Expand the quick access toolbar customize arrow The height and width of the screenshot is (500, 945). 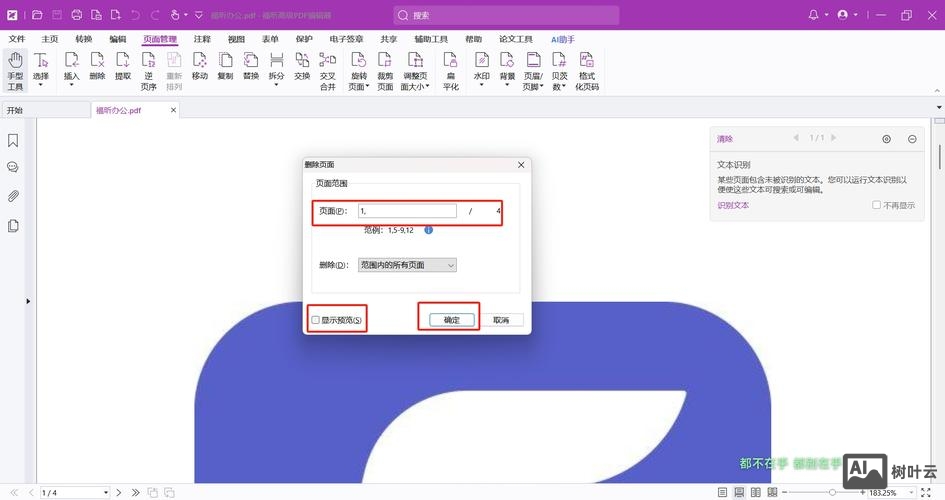coord(198,15)
